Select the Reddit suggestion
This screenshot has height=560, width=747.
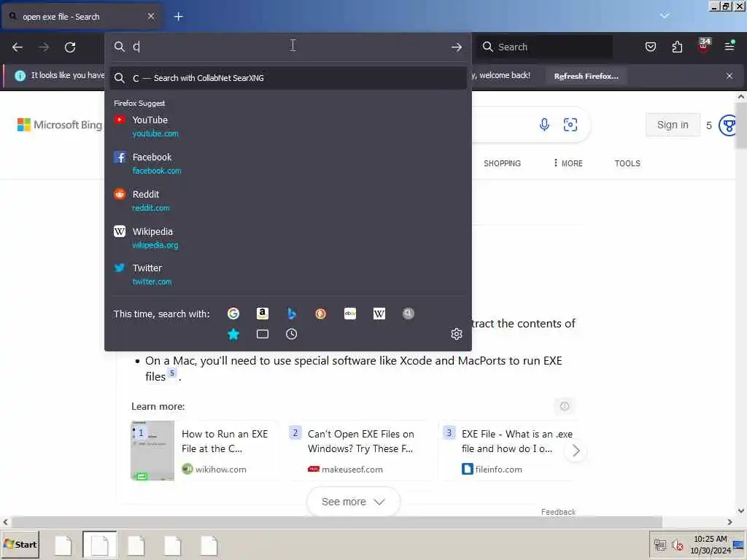287,201
